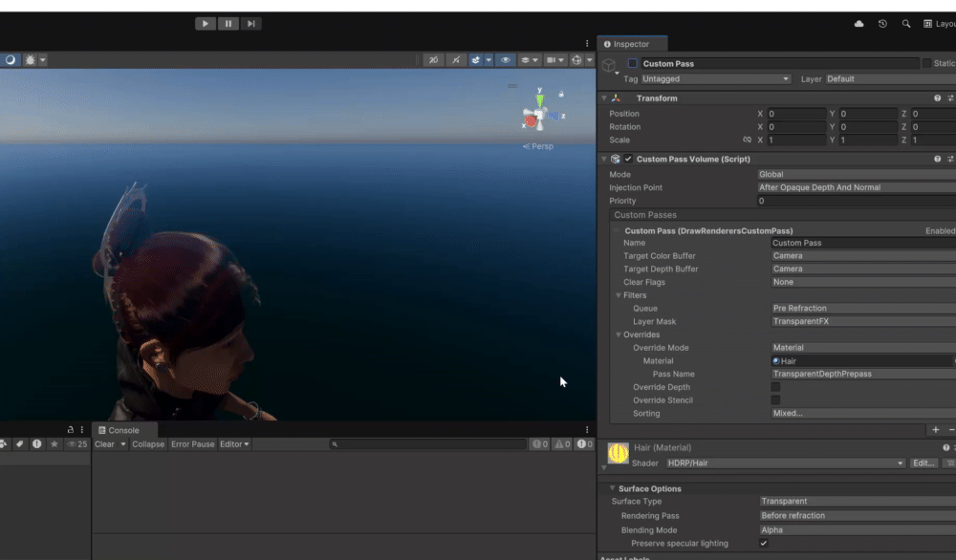Open Transform component preset settings icon

[x=950, y=98]
